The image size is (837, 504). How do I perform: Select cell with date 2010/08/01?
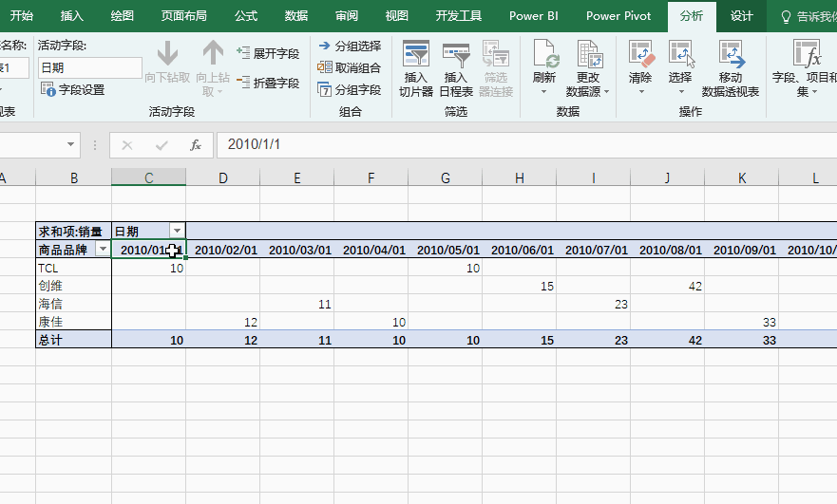[x=668, y=250]
